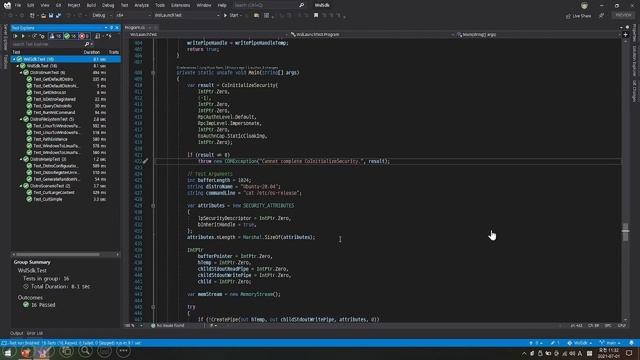The image size is (640, 360).
Task: Click the Repeat Last Run icon
Action: [34, 36]
